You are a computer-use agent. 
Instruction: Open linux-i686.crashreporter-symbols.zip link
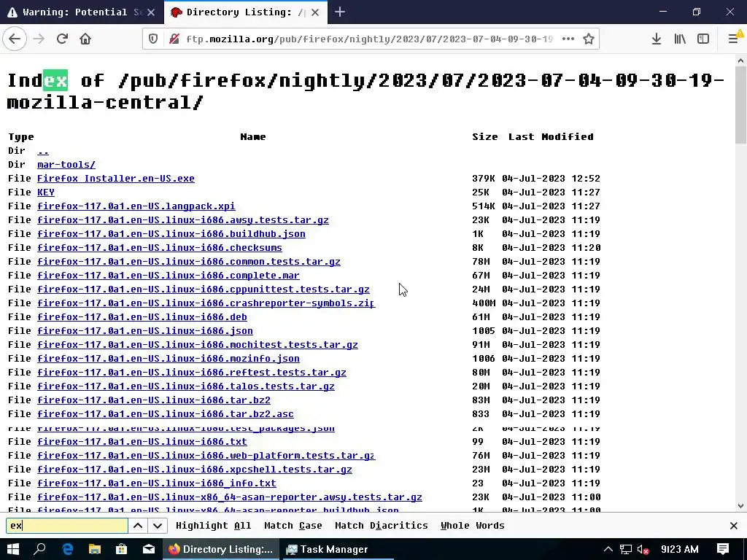pyautogui.click(x=206, y=303)
